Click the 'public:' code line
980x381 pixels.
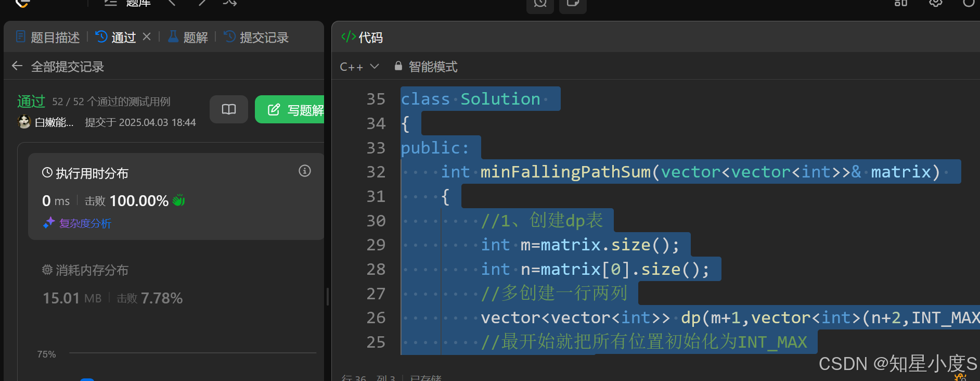435,148
